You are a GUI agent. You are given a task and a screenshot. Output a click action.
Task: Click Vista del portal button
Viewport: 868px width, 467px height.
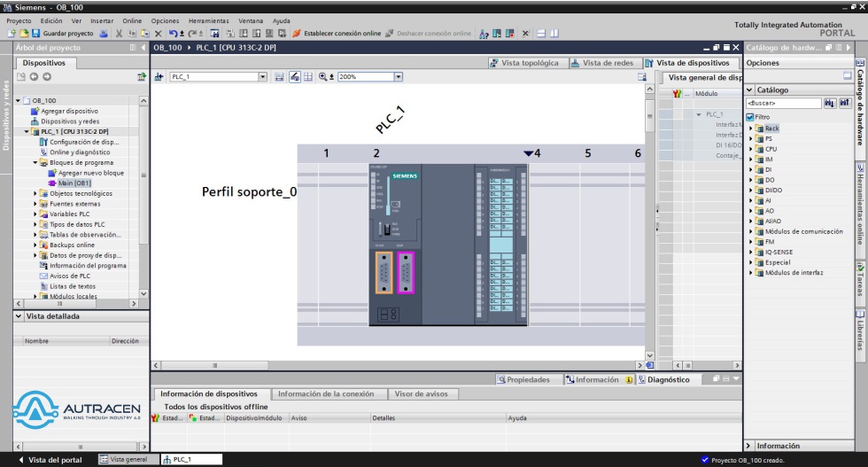pos(50,460)
